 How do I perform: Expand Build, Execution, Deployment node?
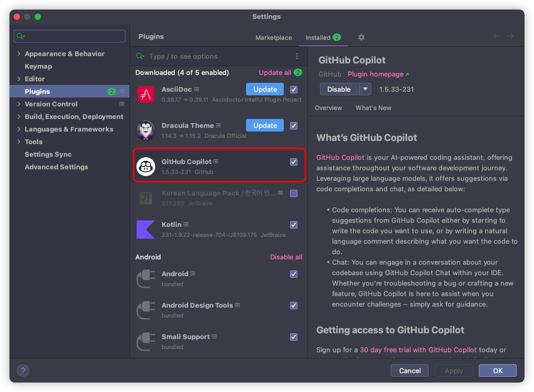(19, 117)
